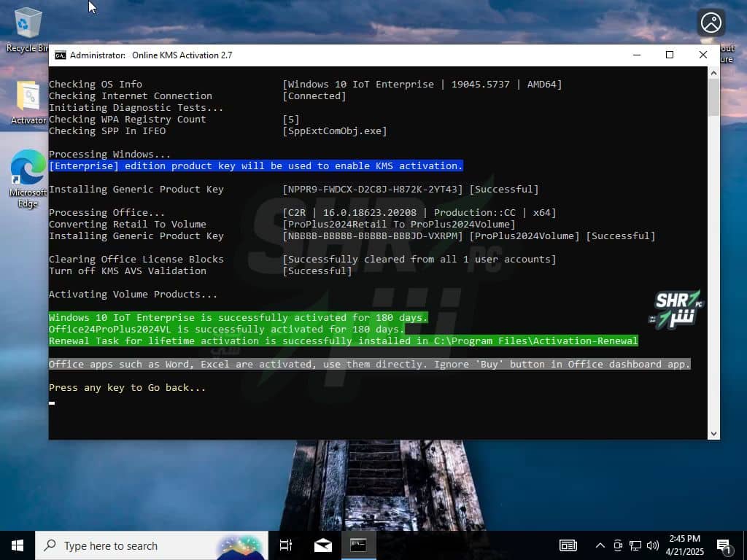Minimize the Online KMS Activation window
Screen dimensions: 747x560
coord(636,55)
